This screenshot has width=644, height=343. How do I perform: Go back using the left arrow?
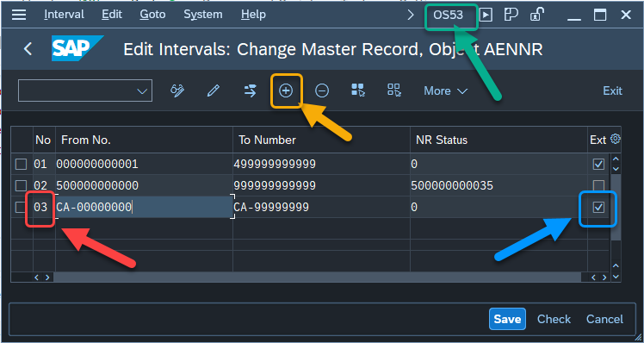28,49
